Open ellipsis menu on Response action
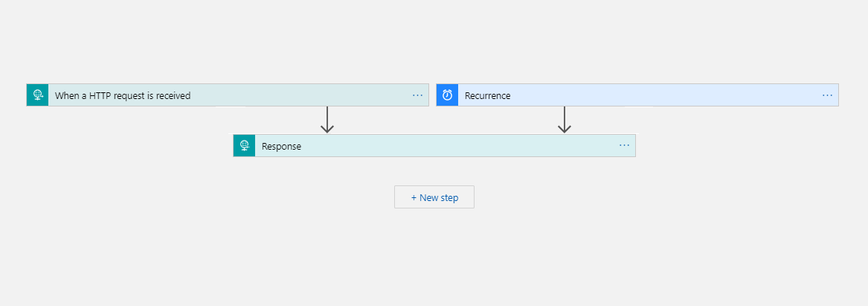The image size is (868, 306). [624, 145]
